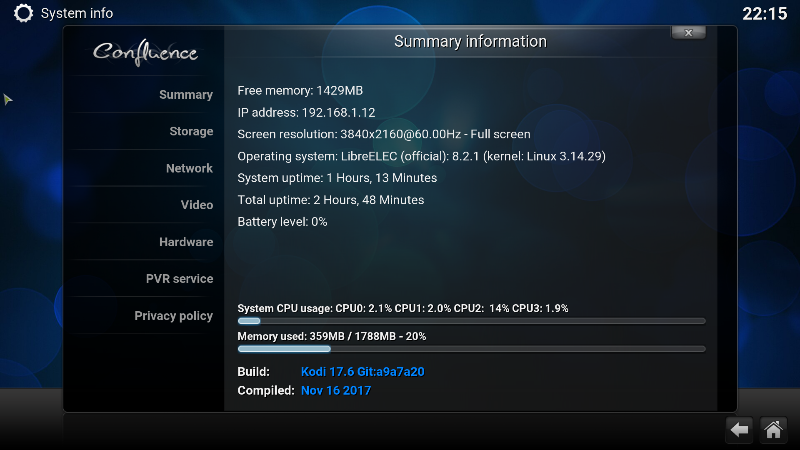Go back with the left arrow icon
Viewport: 800px width, 450px height.
[x=739, y=430]
